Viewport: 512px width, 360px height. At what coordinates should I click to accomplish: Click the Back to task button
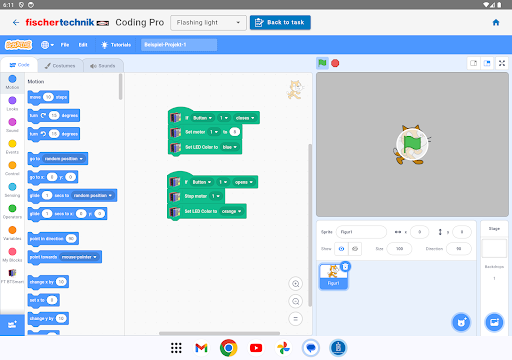pos(280,22)
